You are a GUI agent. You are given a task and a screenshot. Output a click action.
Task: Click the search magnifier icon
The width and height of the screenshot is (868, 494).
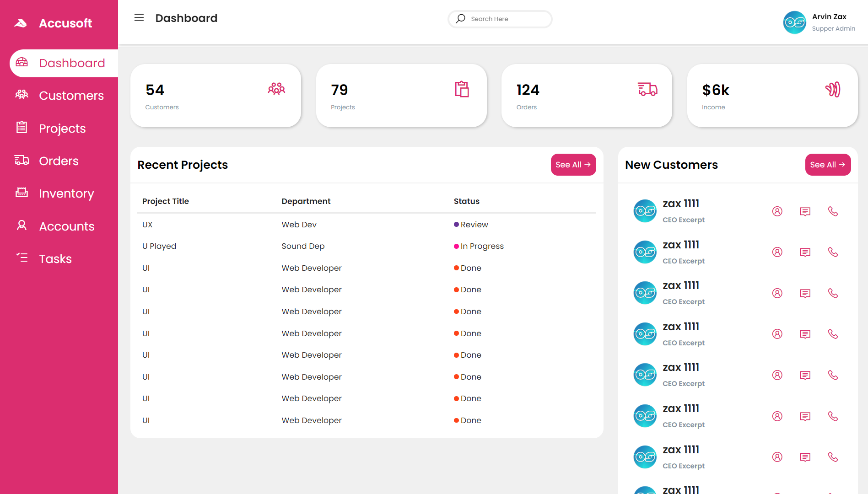tap(461, 19)
